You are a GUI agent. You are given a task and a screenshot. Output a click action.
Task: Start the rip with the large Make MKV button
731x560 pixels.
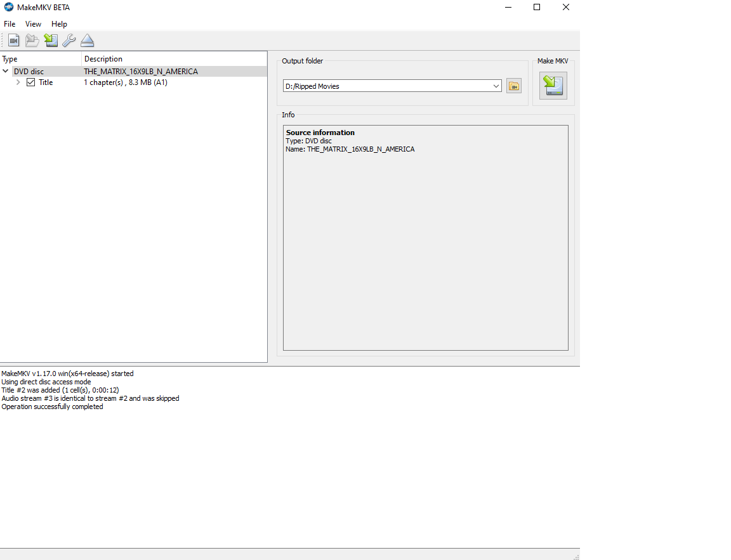[x=553, y=86]
